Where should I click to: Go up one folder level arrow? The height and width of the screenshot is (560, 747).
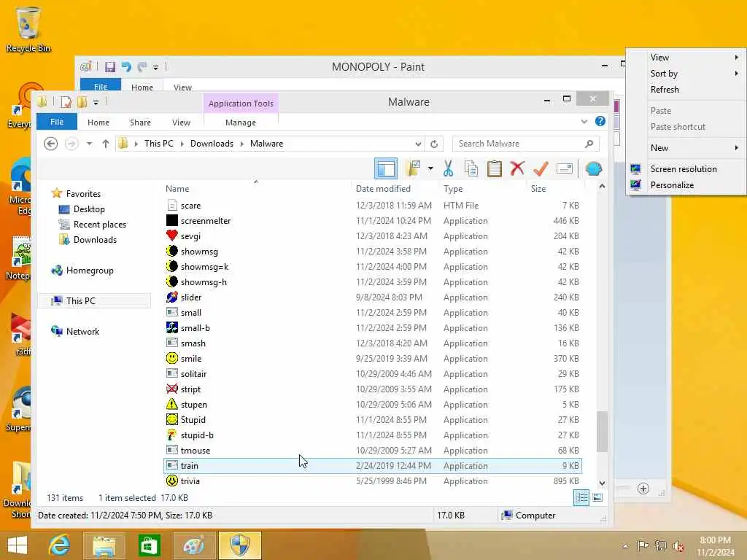(106, 144)
